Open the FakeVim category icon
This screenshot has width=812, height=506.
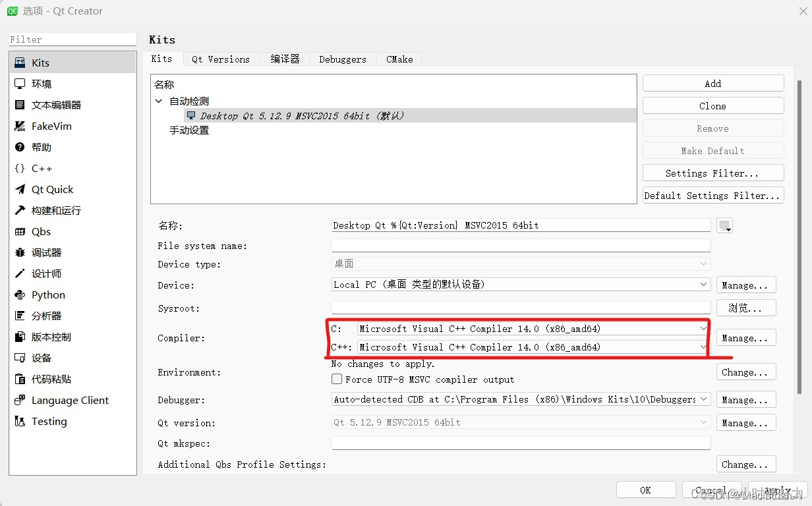coord(20,126)
